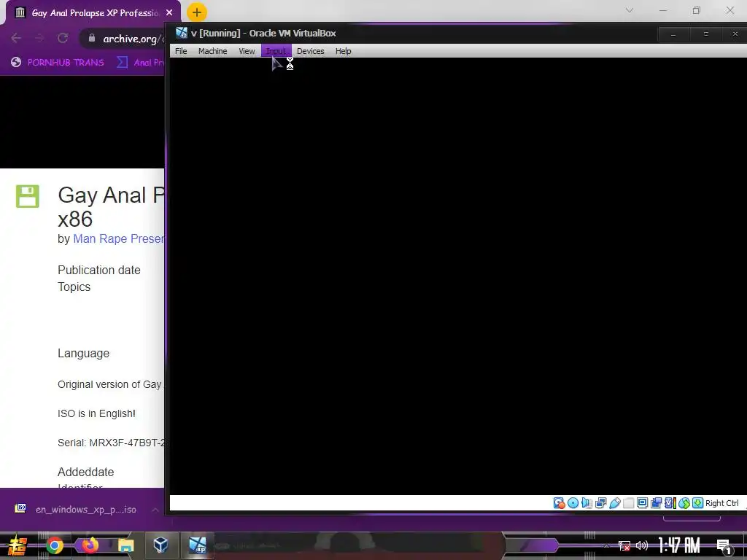The height and width of the screenshot is (560, 747).
Task: Open Firefox from the taskbar
Action: tap(90, 545)
